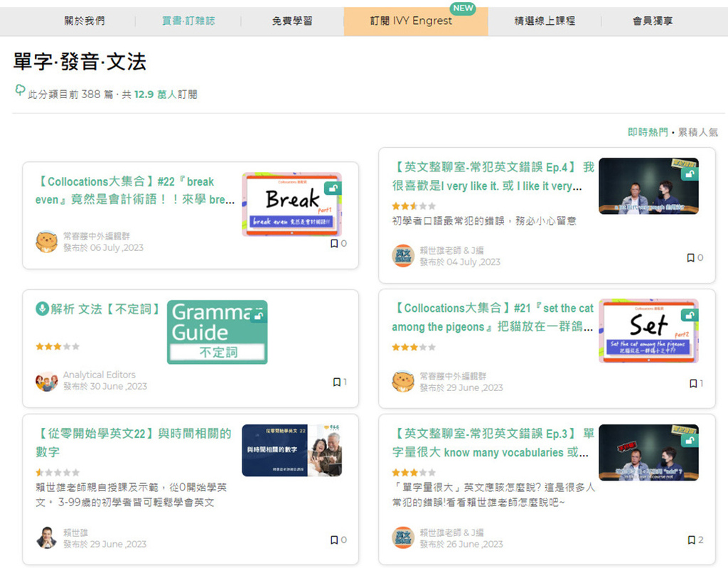This screenshot has width=728, height=568.
Task: Open 賴世雄 portrait avatar
Action: [46, 538]
